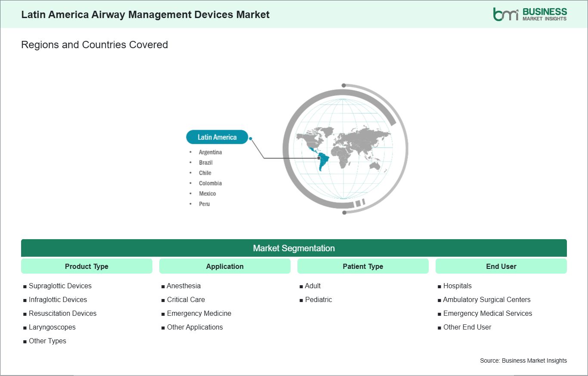
Task: Click the Latin America Airway Management Devices title
Action: tap(145, 15)
